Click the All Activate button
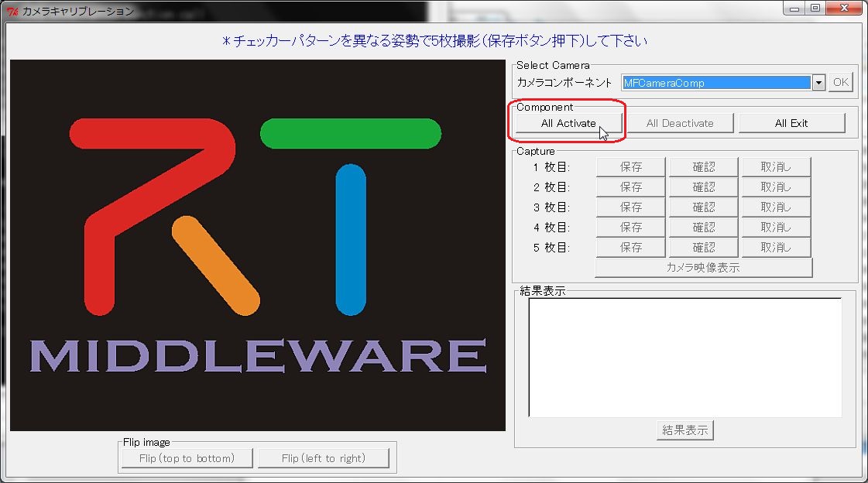 pyautogui.click(x=569, y=123)
